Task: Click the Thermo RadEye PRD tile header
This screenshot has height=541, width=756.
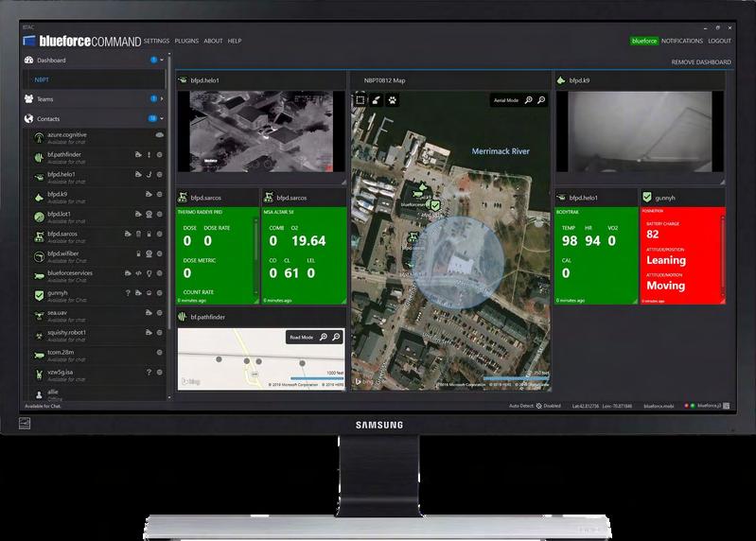Action: coord(200,212)
